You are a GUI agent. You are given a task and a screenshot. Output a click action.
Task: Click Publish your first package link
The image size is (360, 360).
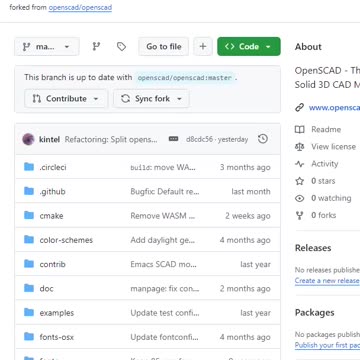tap(327, 345)
